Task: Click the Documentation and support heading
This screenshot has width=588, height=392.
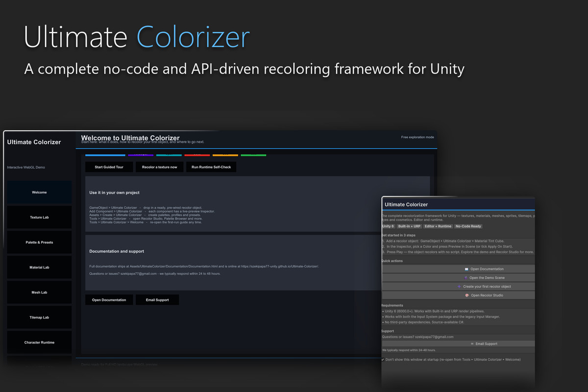Action: click(x=117, y=251)
